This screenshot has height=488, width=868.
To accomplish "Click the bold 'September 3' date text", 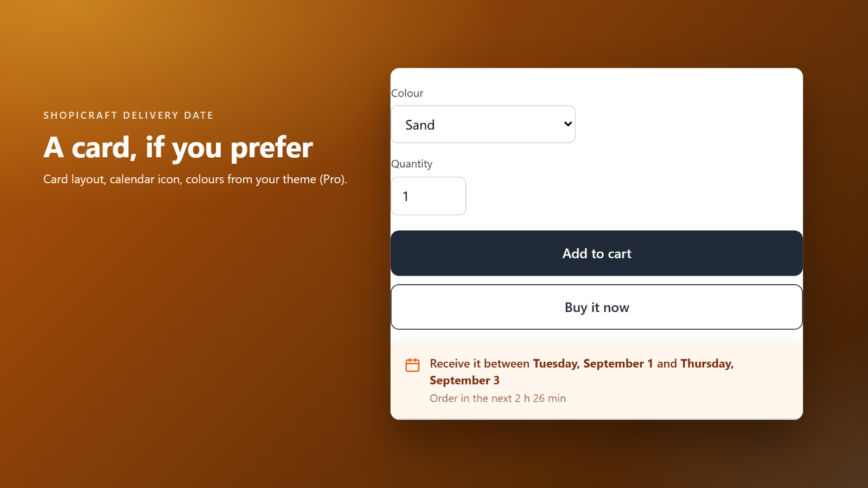I will pyautogui.click(x=464, y=380).
